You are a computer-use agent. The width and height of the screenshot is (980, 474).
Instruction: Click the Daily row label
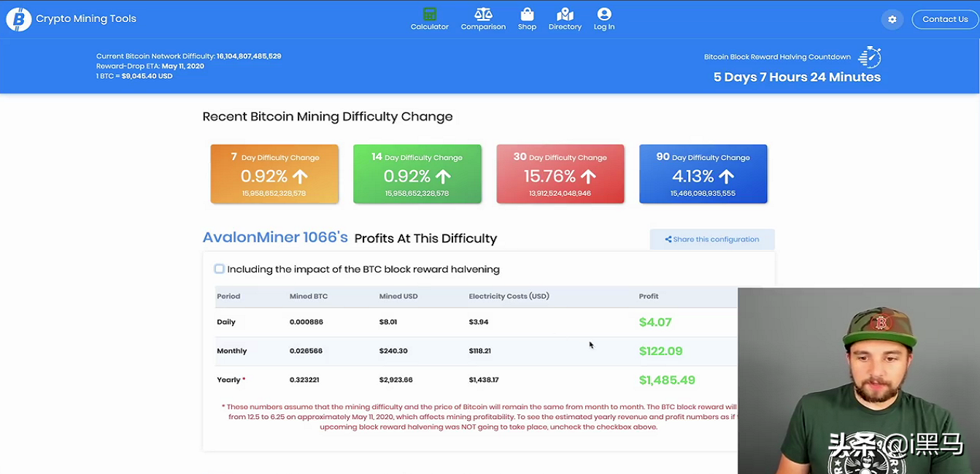click(226, 322)
